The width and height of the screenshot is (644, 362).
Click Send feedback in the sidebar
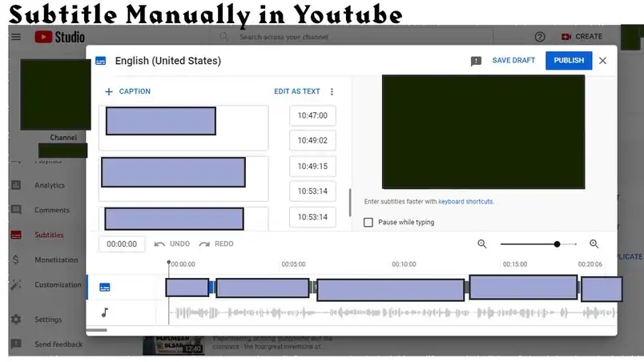click(58, 344)
